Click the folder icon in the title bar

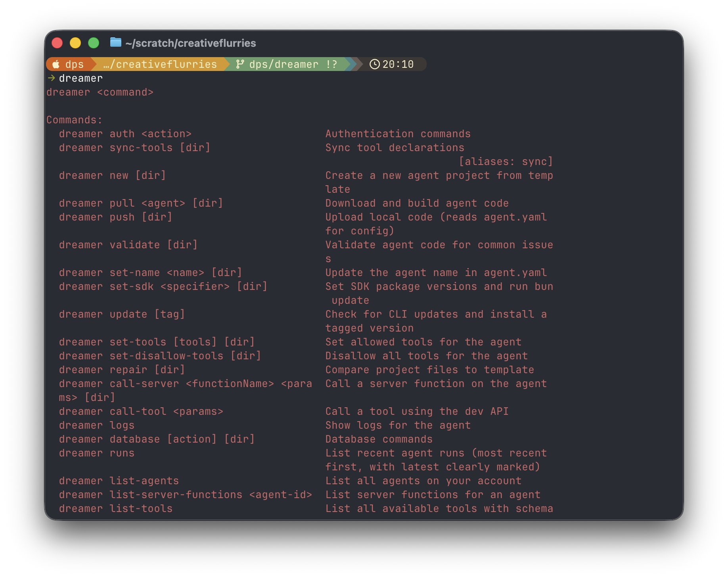[x=115, y=43]
